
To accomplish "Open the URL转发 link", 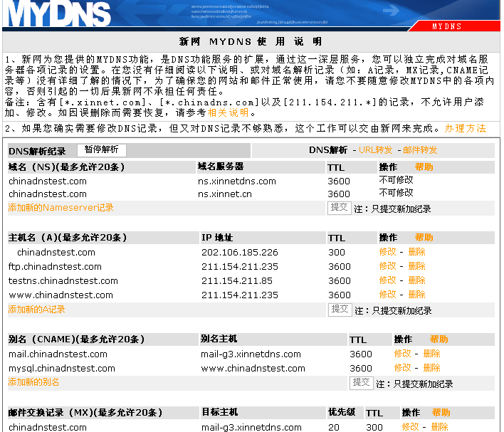I will click(375, 150).
